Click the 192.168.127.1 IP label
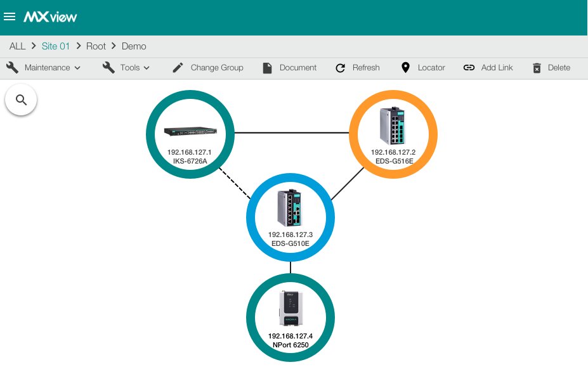The width and height of the screenshot is (588, 367). (x=189, y=152)
